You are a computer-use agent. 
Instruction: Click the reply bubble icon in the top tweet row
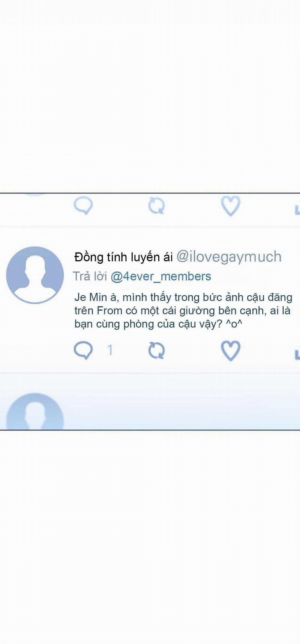[83, 206]
